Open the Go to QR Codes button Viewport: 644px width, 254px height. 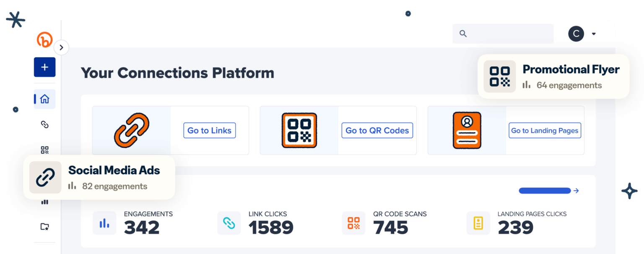tap(377, 131)
